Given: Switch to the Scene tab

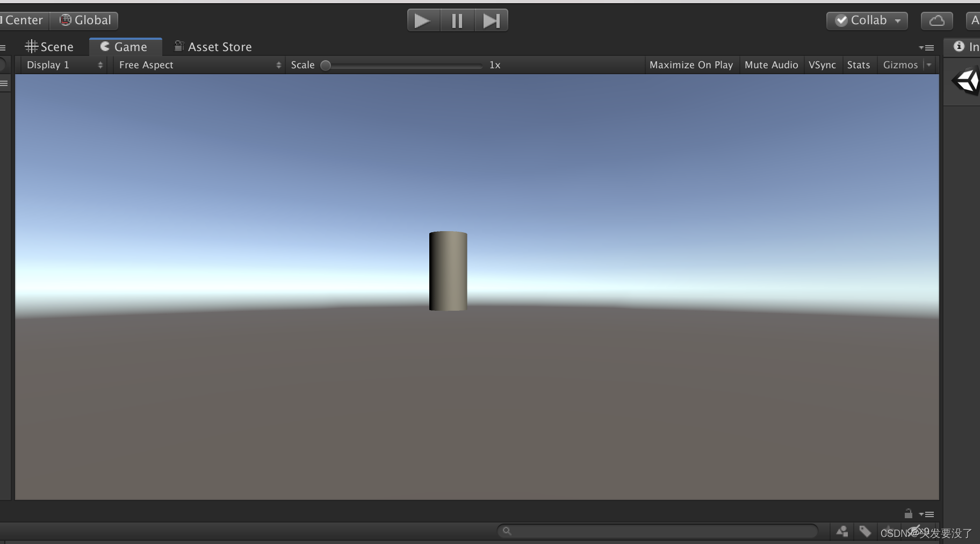Looking at the screenshot, I should coord(49,47).
